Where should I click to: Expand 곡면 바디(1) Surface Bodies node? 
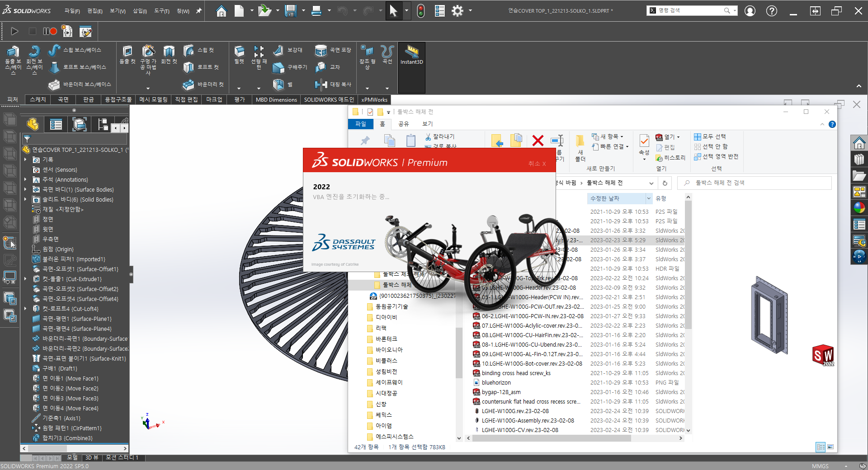[x=26, y=189]
